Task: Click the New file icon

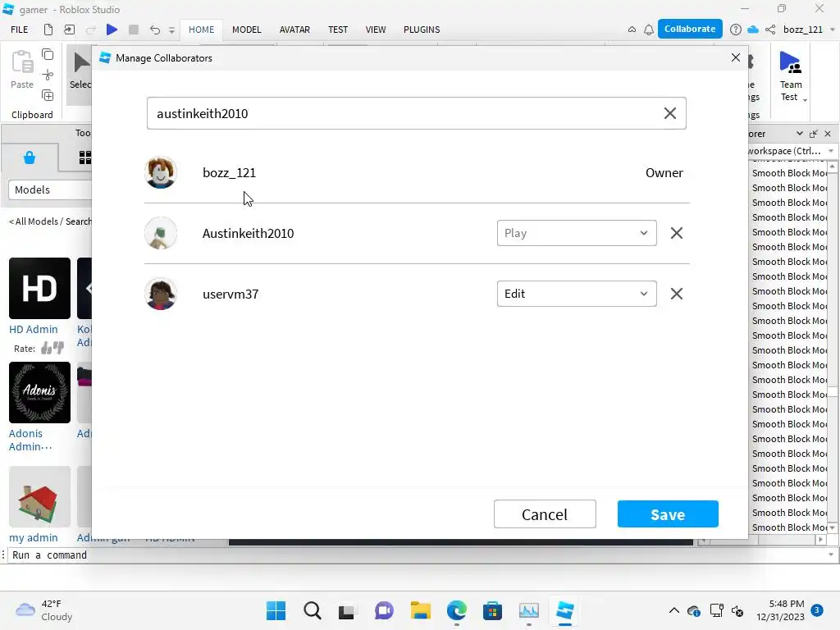Action: (48, 30)
